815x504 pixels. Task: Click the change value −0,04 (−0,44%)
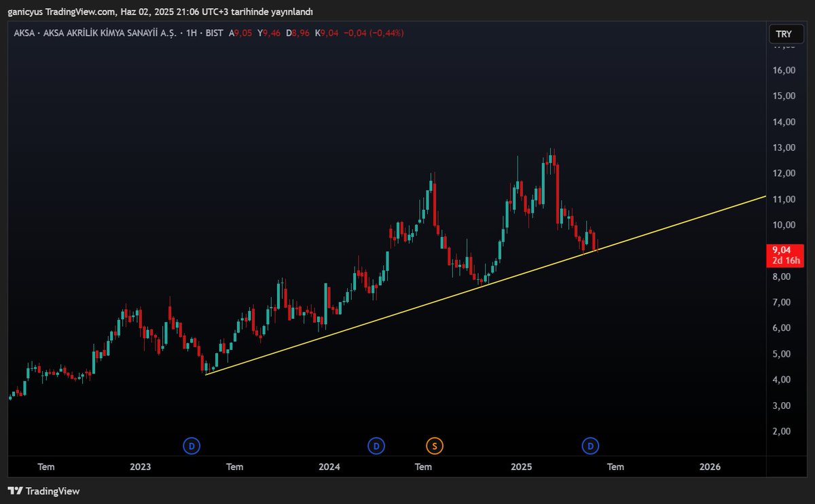click(374, 33)
